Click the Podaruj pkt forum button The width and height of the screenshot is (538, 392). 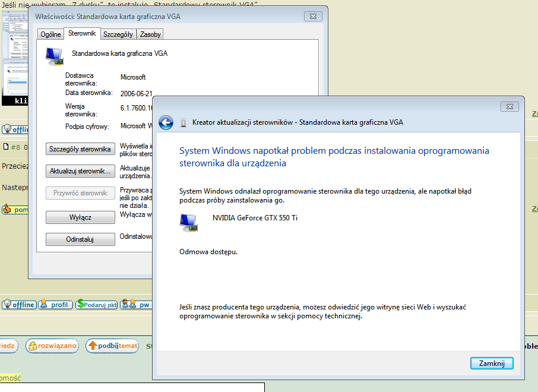click(x=97, y=305)
